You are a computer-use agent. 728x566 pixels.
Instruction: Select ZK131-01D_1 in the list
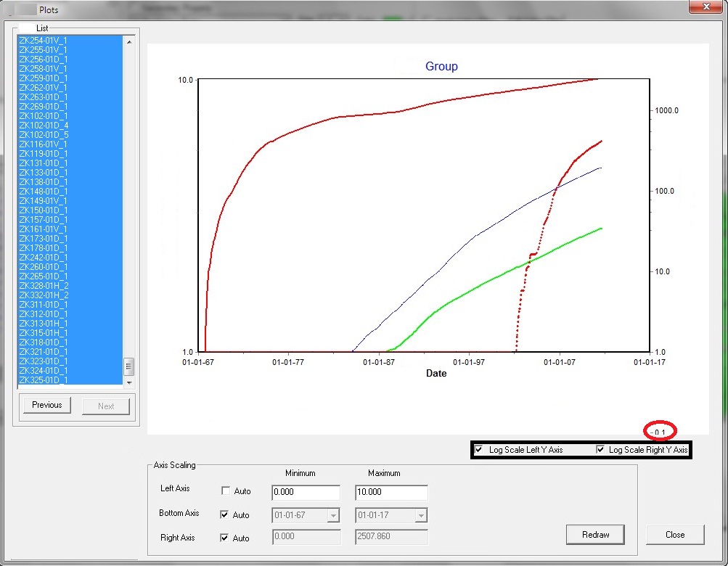pos(70,163)
